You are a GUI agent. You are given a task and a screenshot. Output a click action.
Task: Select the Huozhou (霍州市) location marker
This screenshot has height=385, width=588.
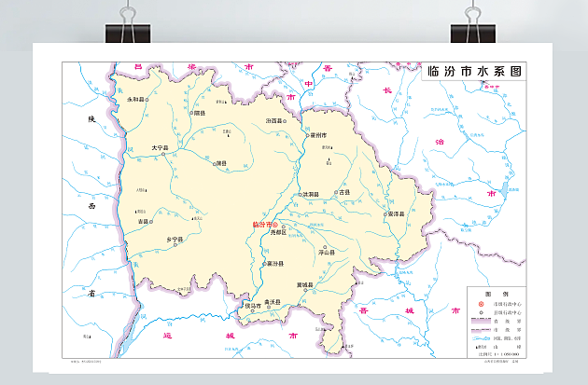[307, 135]
